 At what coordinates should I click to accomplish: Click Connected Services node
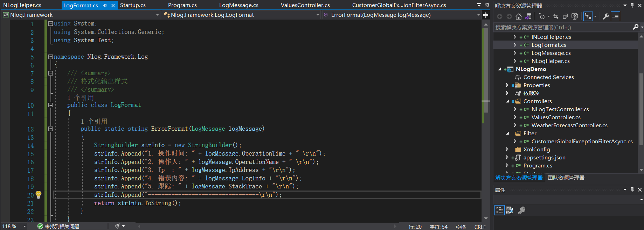pos(548,77)
